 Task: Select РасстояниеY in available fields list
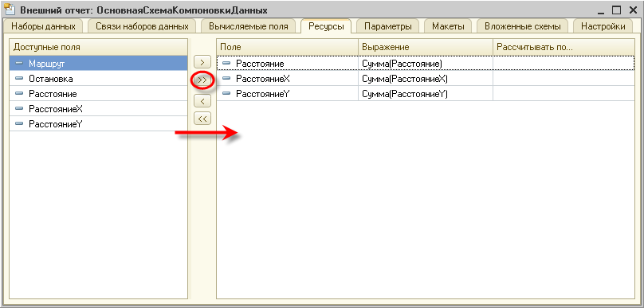(x=99, y=124)
